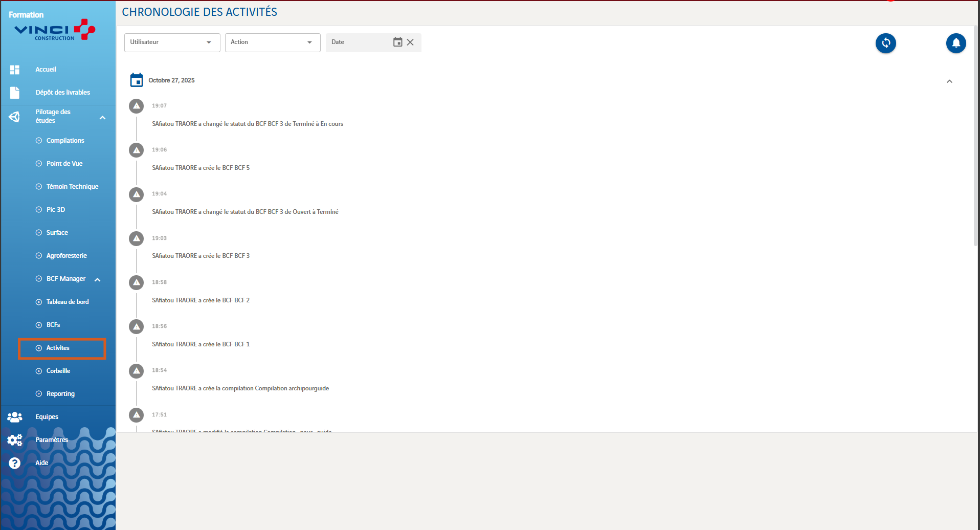
Task: Open Compilations in the sidebar
Action: click(65, 141)
